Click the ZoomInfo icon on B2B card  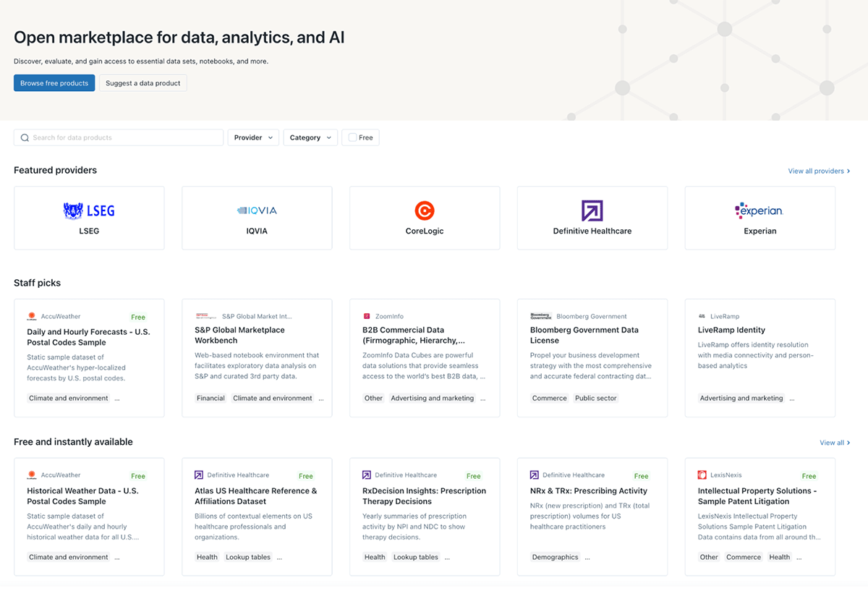tap(367, 316)
